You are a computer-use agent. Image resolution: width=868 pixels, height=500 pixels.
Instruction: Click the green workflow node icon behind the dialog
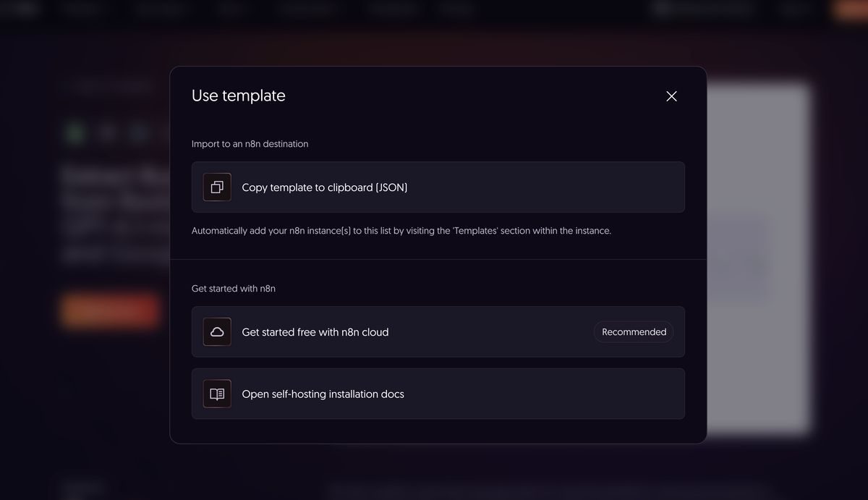[75, 132]
